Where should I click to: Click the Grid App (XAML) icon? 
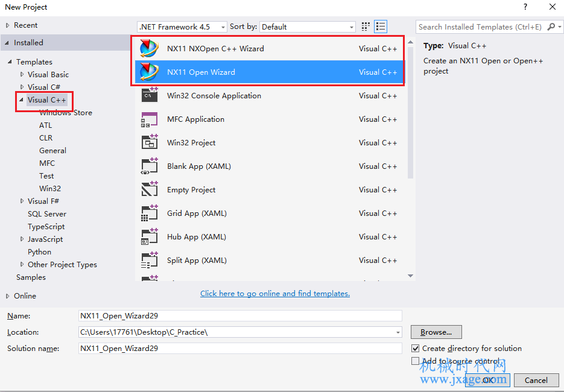point(150,213)
